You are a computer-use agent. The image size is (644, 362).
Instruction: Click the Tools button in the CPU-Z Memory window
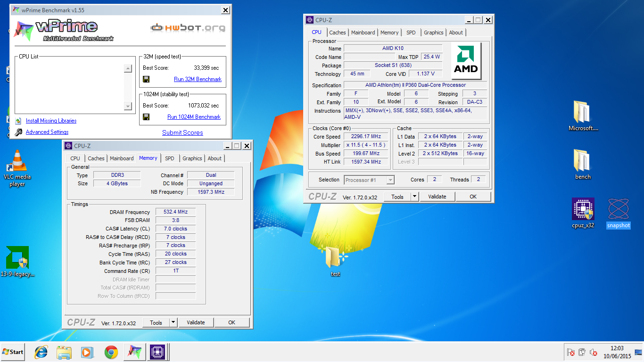156,322
